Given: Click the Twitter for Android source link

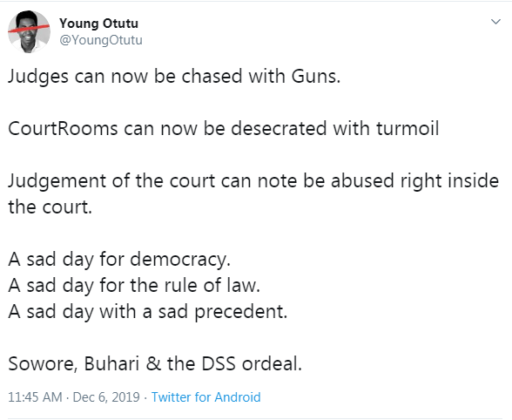Looking at the screenshot, I should click(206, 397).
